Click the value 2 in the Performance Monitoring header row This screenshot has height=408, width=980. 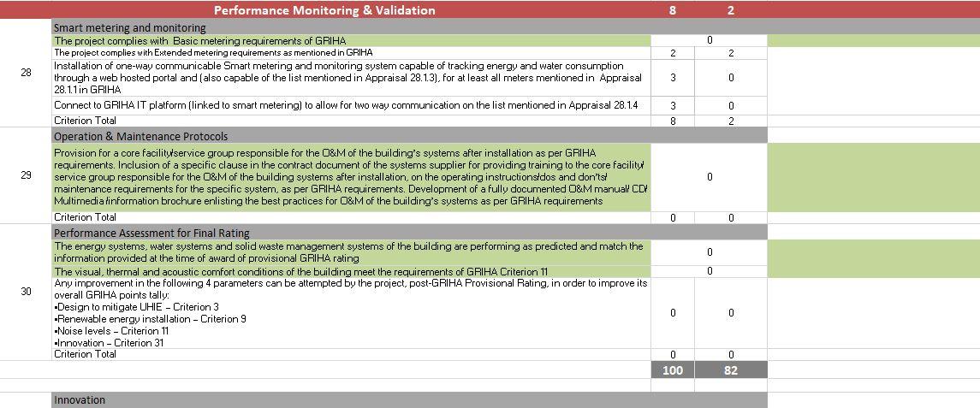pos(731,10)
